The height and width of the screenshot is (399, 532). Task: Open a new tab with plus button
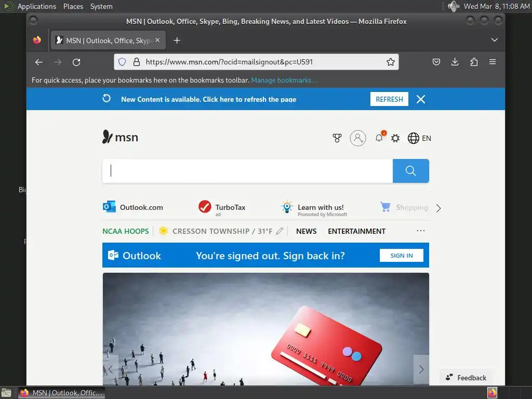[x=177, y=41]
